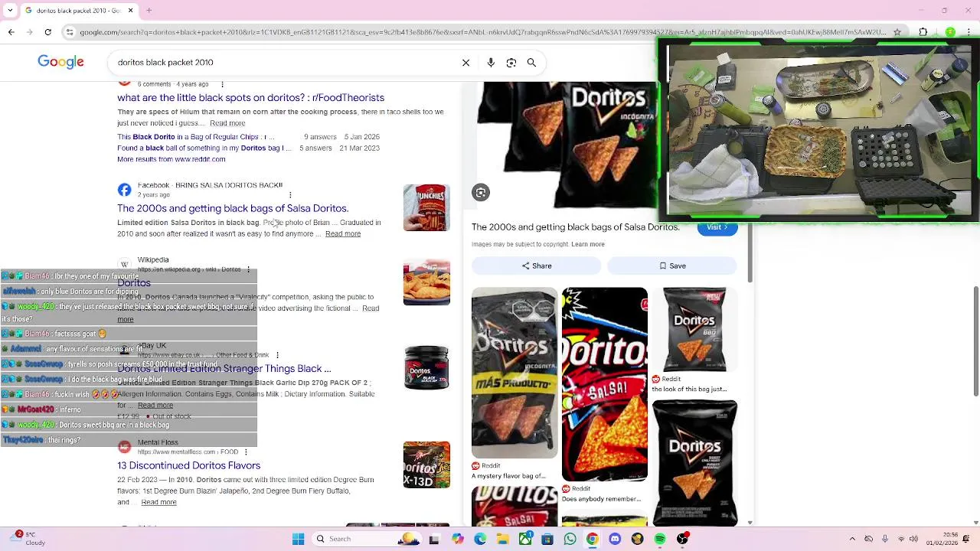The image size is (980, 551).
Task: Click the Chrome address bar URL
Action: tap(482, 32)
